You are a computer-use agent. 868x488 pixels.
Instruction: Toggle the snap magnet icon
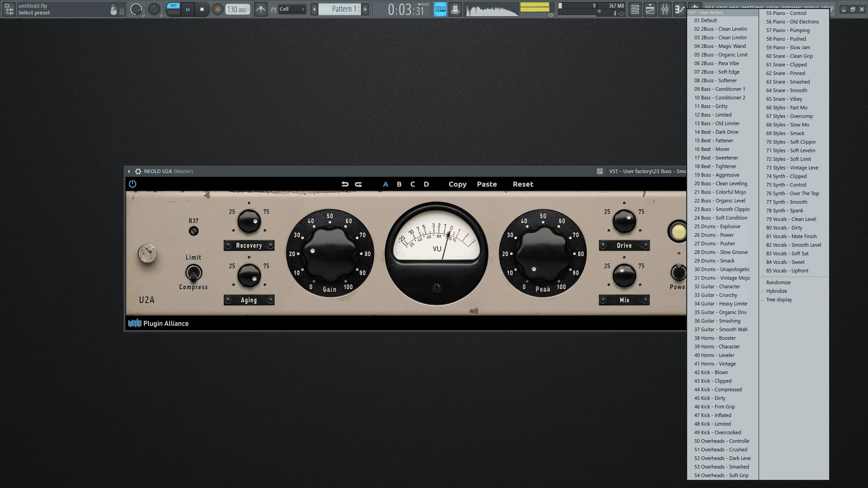pyautogui.click(x=274, y=9)
